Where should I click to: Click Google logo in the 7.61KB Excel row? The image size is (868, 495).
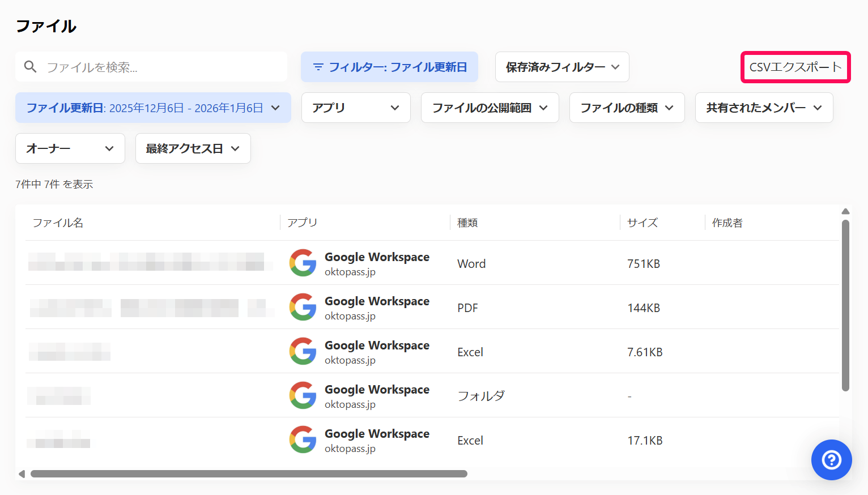click(x=303, y=351)
